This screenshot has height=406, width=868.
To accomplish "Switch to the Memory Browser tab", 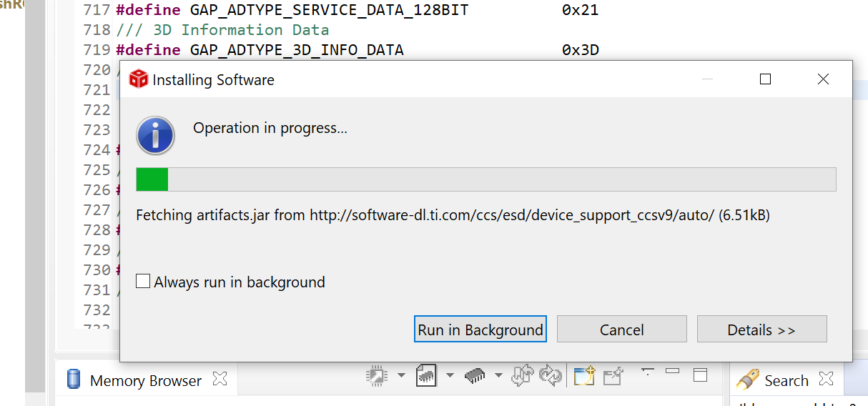I will (x=145, y=381).
